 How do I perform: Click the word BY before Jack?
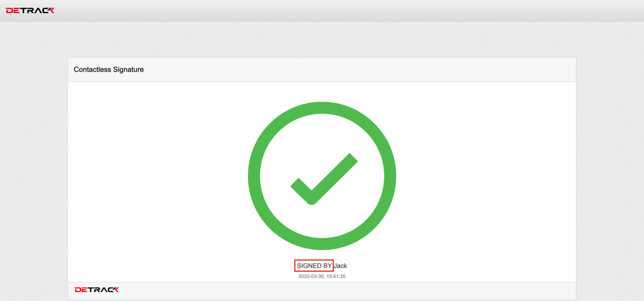327,266
